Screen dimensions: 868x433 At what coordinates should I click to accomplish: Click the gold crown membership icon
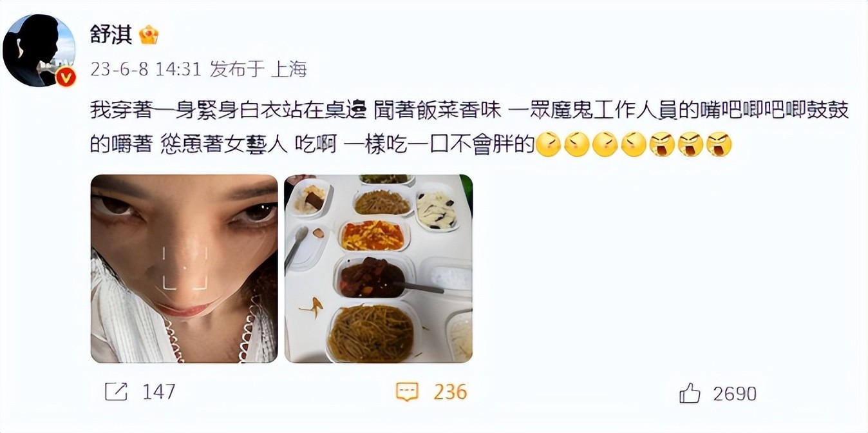pyautogui.click(x=149, y=34)
